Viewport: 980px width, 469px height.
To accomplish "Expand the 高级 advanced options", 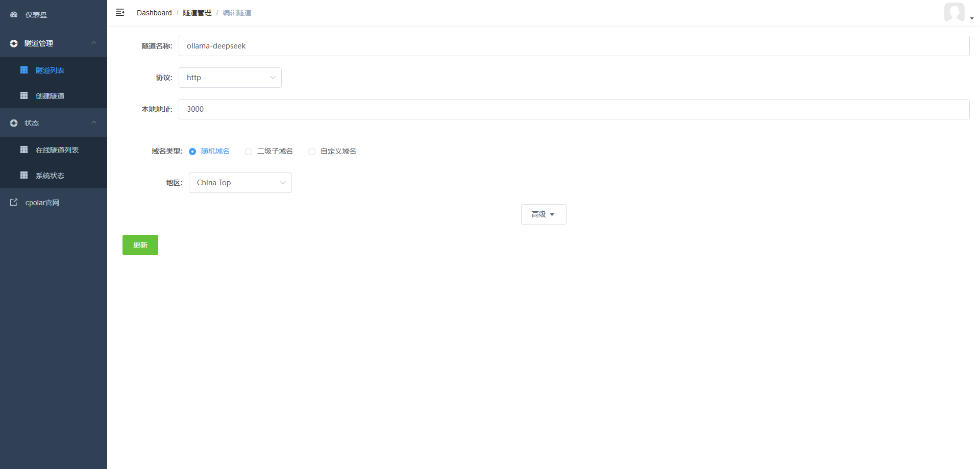I will [543, 214].
